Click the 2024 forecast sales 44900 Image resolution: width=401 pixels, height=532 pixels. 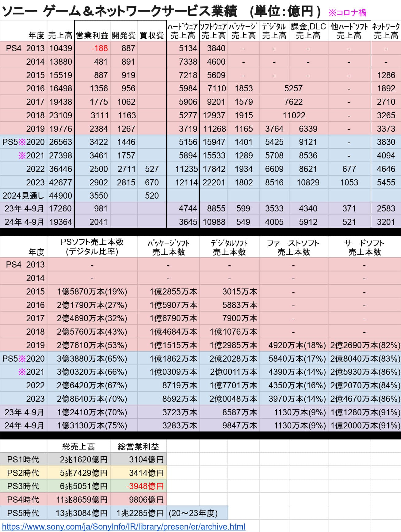point(60,196)
